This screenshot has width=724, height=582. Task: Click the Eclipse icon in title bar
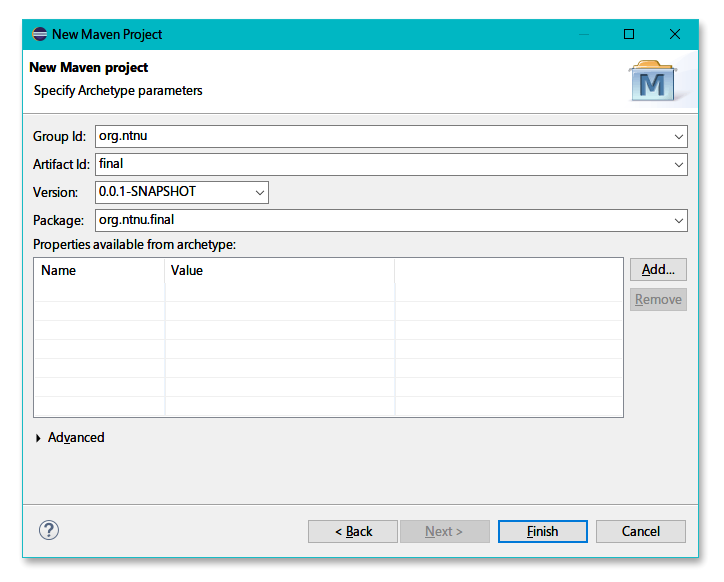[40, 34]
